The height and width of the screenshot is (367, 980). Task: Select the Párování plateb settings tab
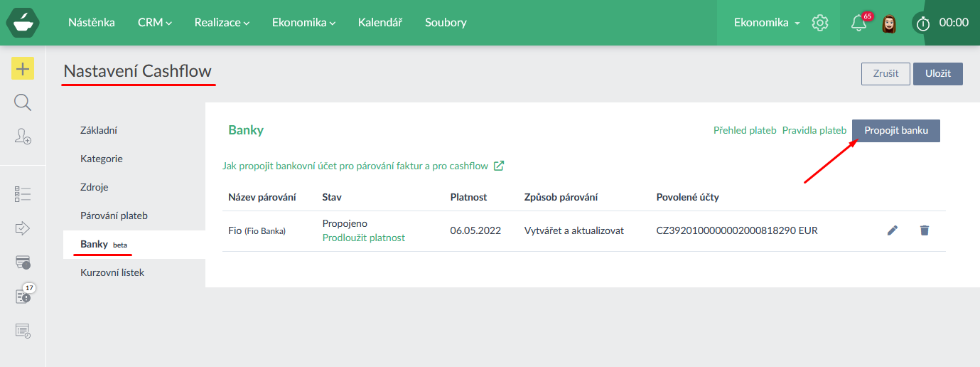(114, 216)
